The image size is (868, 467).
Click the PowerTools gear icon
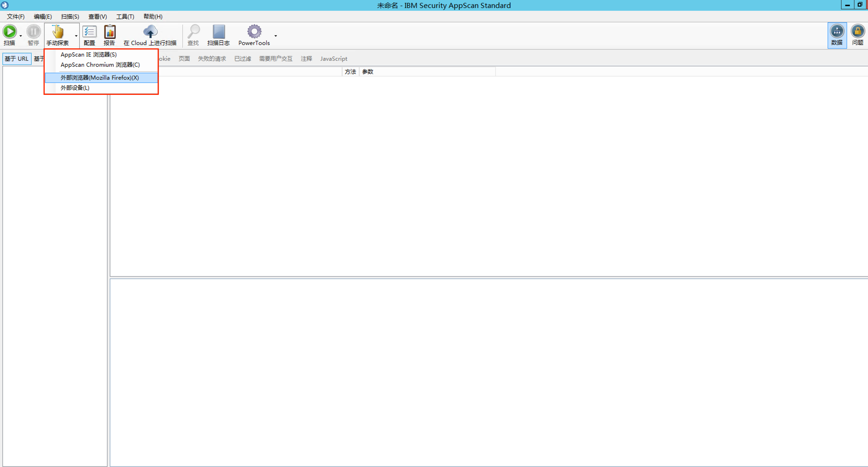254,31
